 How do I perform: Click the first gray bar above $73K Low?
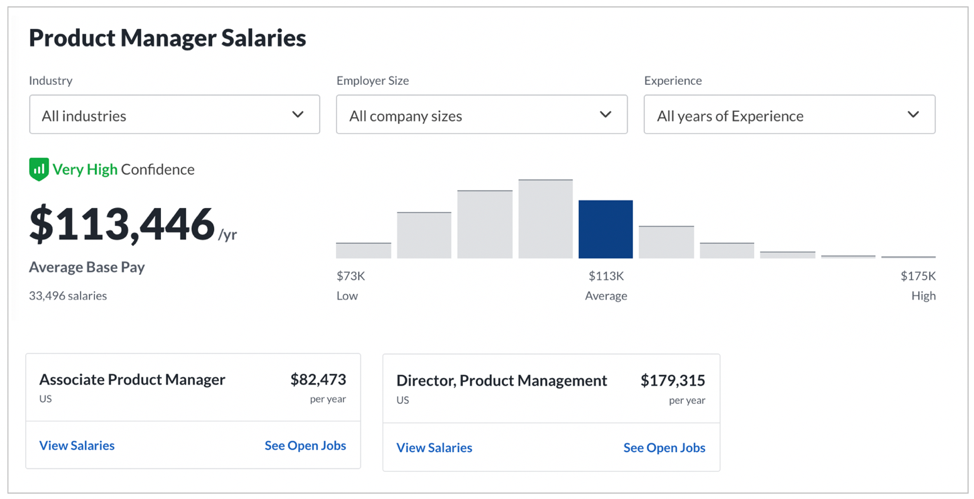click(363, 250)
